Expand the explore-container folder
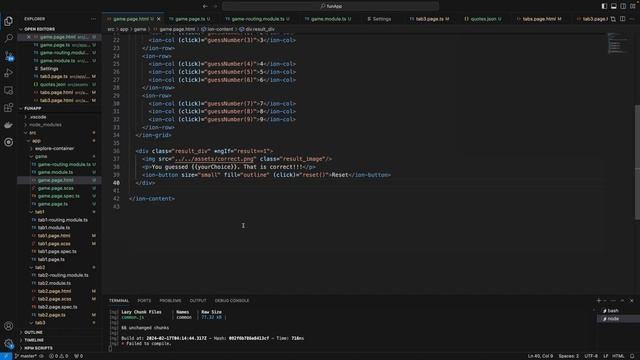 pyautogui.click(x=59, y=149)
